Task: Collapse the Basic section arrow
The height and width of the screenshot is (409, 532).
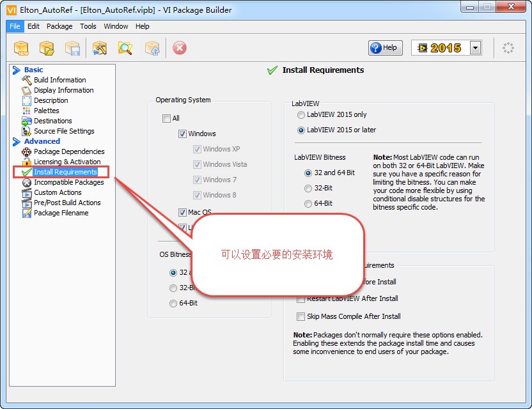Action: pyautogui.click(x=16, y=70)
